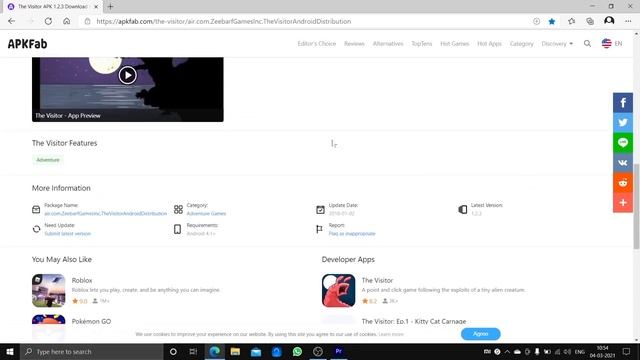640x360 pixels.
Task: Open TopTens menu item
Action: 422,44
